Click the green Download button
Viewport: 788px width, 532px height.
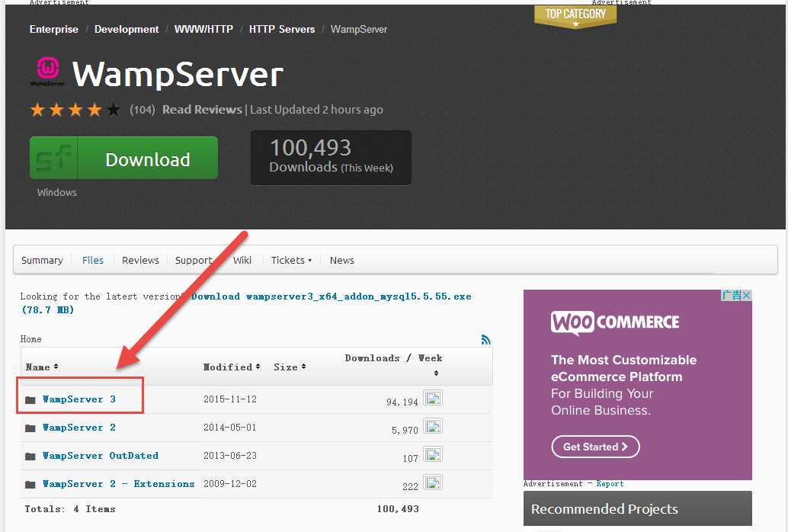pos(123,158)
